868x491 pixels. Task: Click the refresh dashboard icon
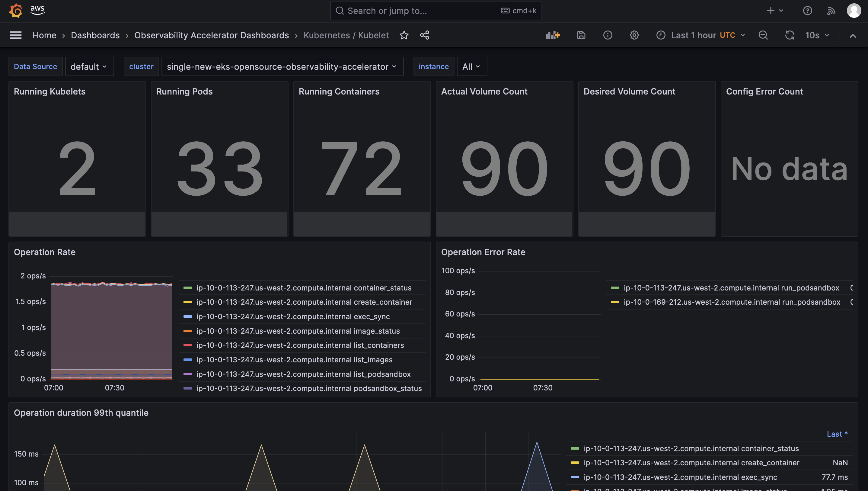tap(790, 35)
